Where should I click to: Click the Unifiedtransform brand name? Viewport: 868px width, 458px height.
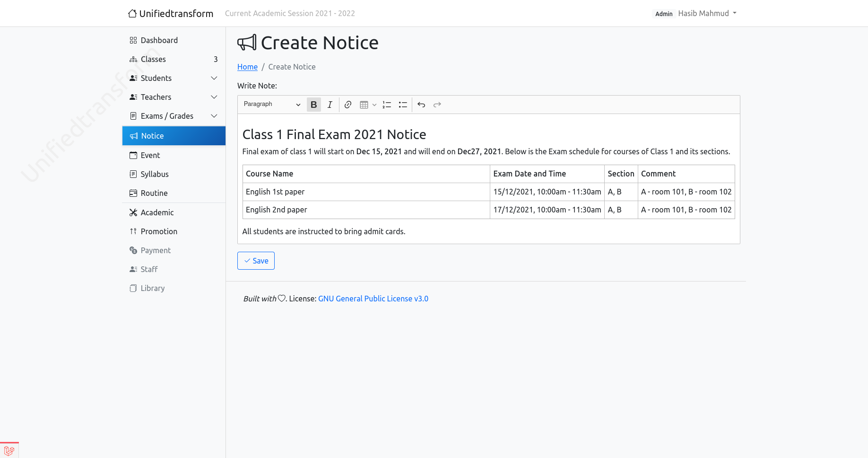[176, 13]
